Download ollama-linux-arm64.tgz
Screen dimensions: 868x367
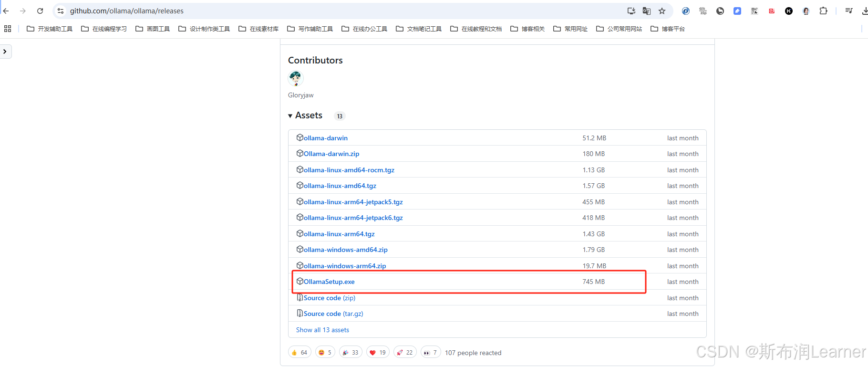pos(339,234)
